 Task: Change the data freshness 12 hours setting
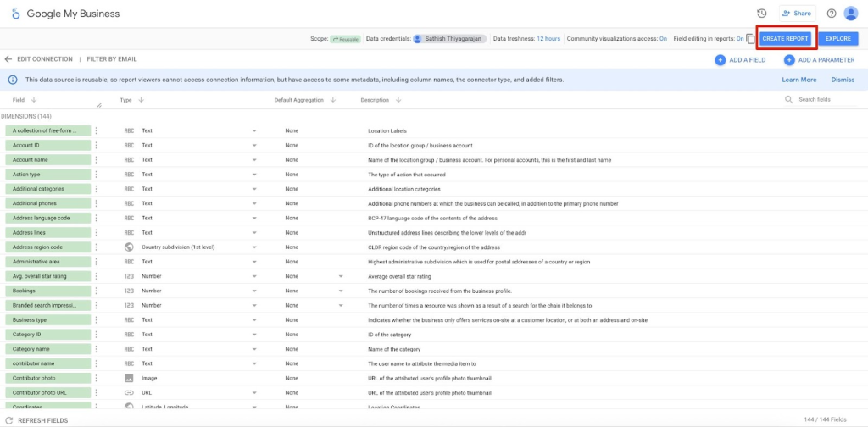(548, 39)
